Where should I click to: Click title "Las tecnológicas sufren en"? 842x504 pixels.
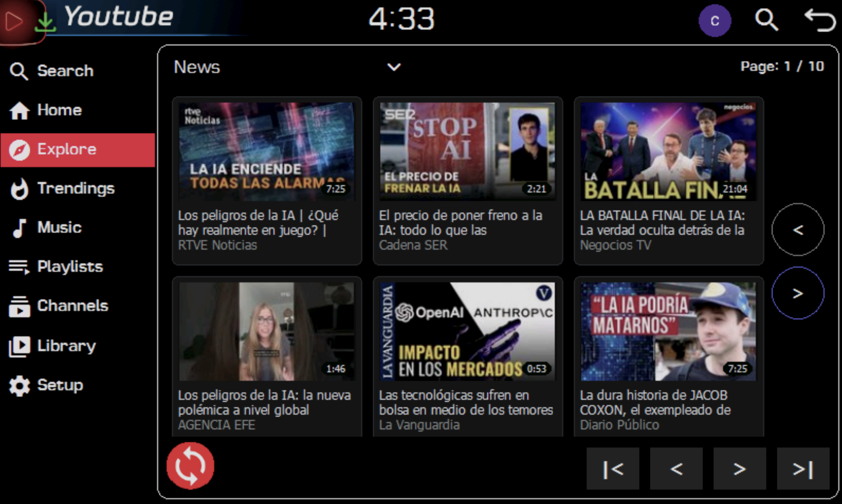pyautogui.click(x=454, y=396)
